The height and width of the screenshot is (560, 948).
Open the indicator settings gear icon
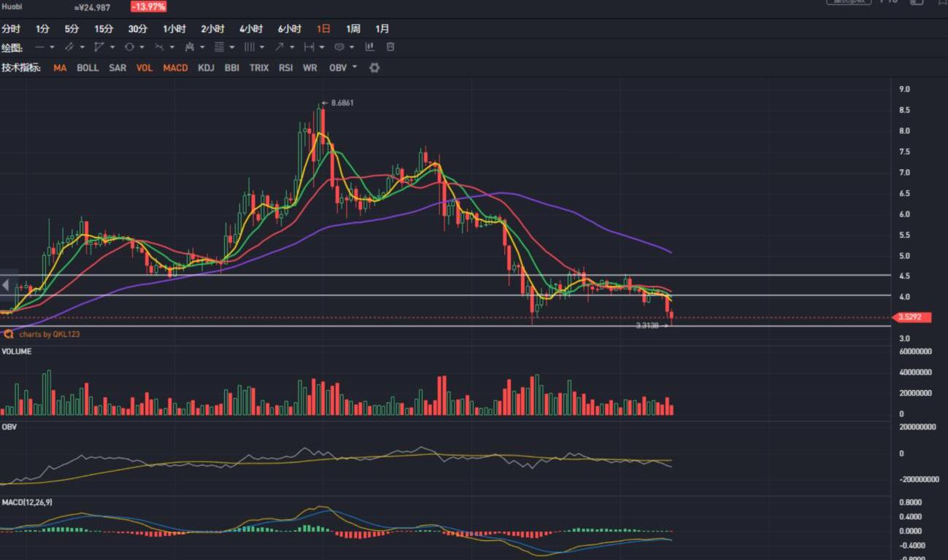pos(374,68)
